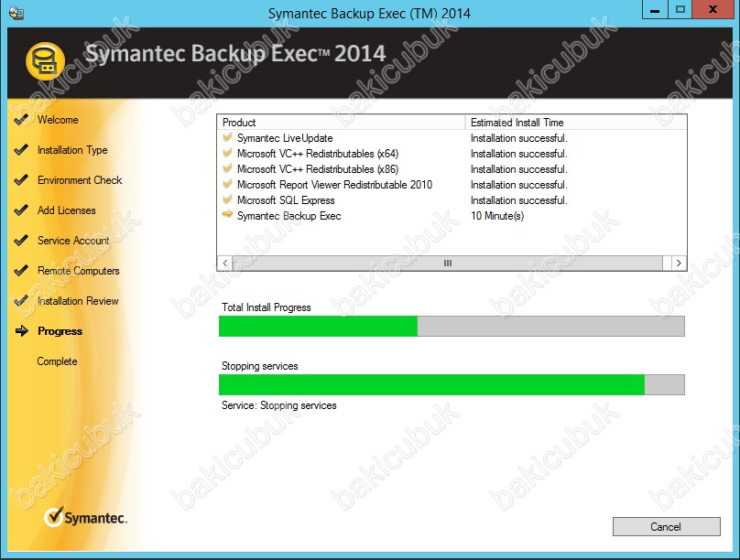
Task: Click the Stopping services progress bar
Action: pos(452,384)
